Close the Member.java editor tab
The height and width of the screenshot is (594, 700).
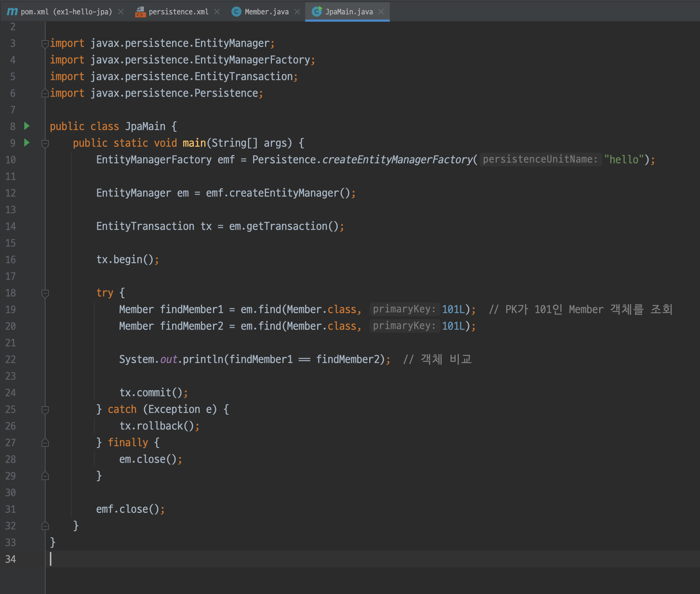tap(297, 12)
